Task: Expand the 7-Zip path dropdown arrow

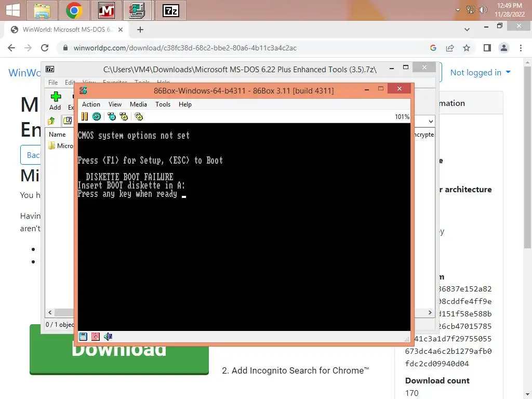Action: [431, 121]
